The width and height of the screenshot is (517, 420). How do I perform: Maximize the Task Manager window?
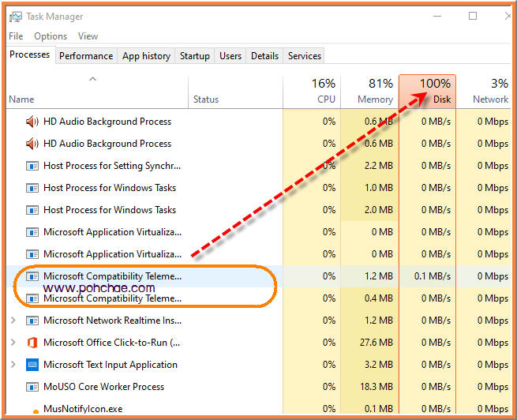473,16
